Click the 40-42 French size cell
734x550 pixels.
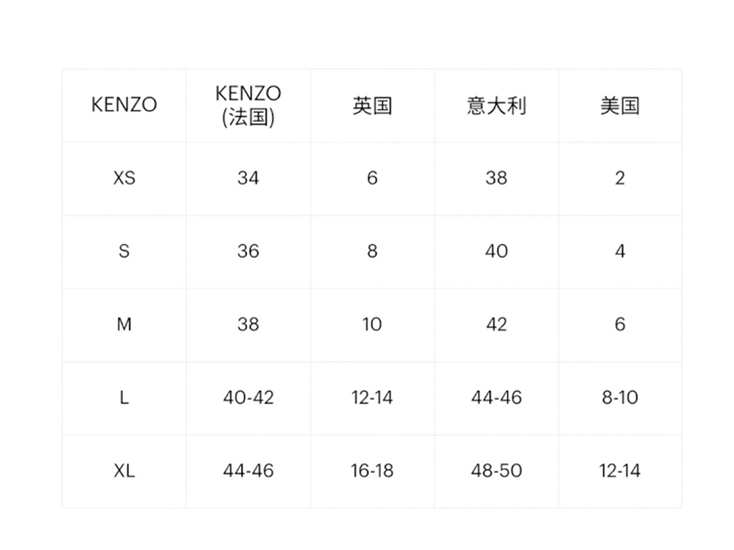248,397
